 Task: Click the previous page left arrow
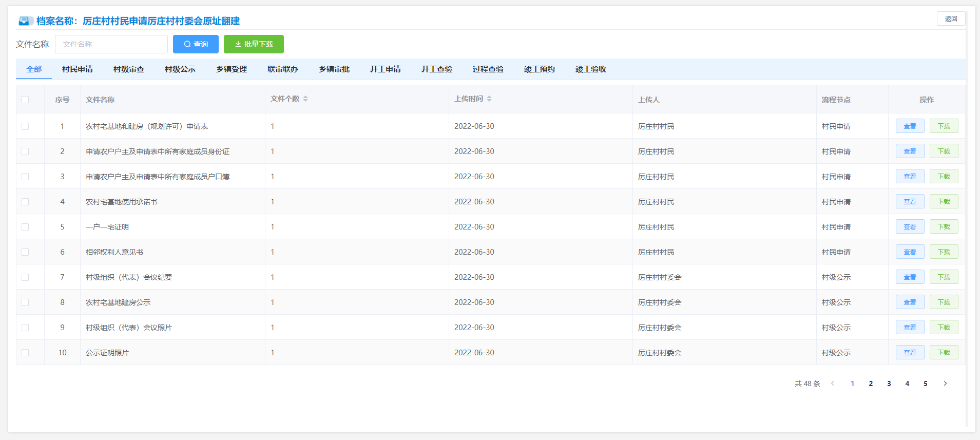pyautogui.click(x=833, y=384)
